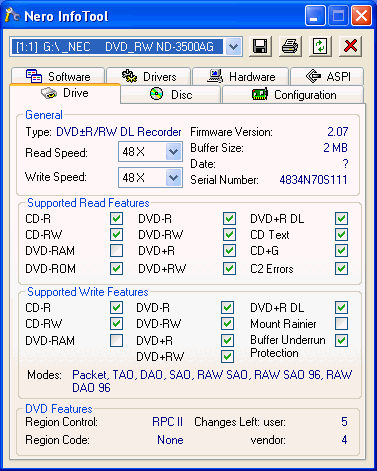Screen dimensions: 377x471
Task: Toggle CD-RW write feature checkbox
Action: (x=116, y=323)
